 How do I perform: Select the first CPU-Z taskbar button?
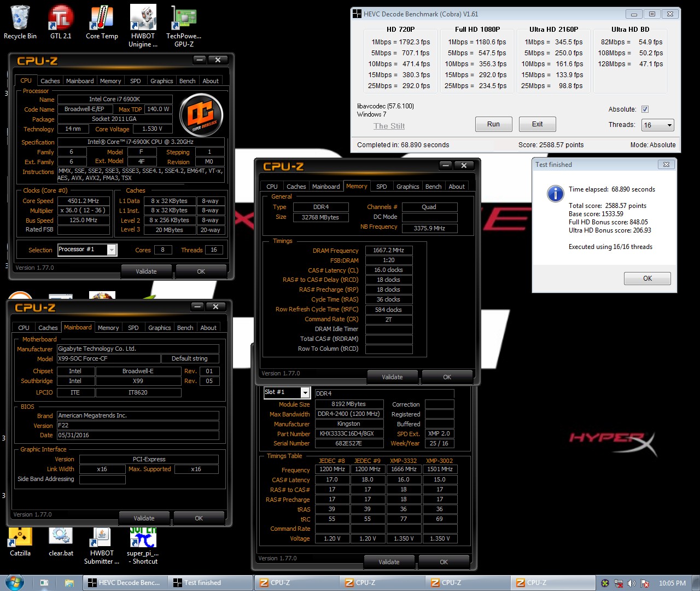(x=297, y=583)
